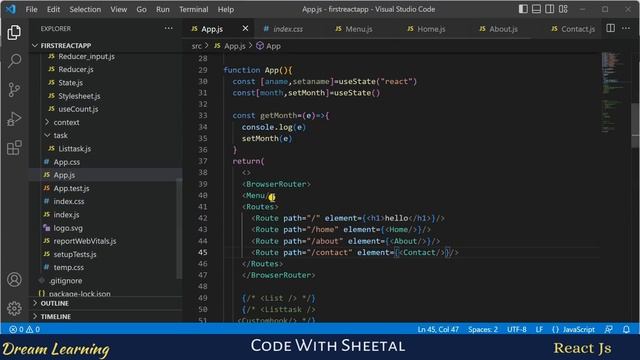This screenshot has width=640, height=360.
Task: Open the Explorer Views and More Actions ellipsis
Action: tap(169, 28)
